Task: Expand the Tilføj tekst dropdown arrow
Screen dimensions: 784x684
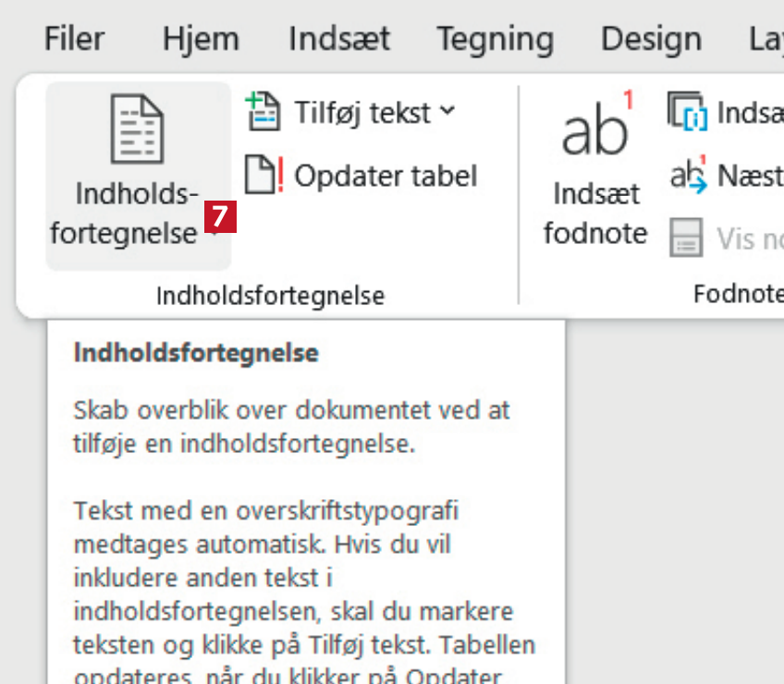Action: click(447, 112)
